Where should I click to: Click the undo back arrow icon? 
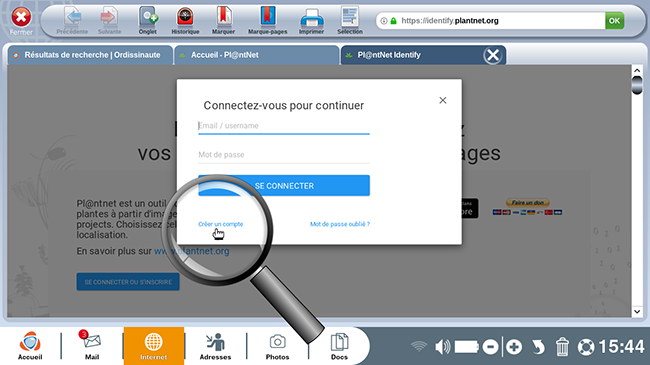(x=538, y=347)
